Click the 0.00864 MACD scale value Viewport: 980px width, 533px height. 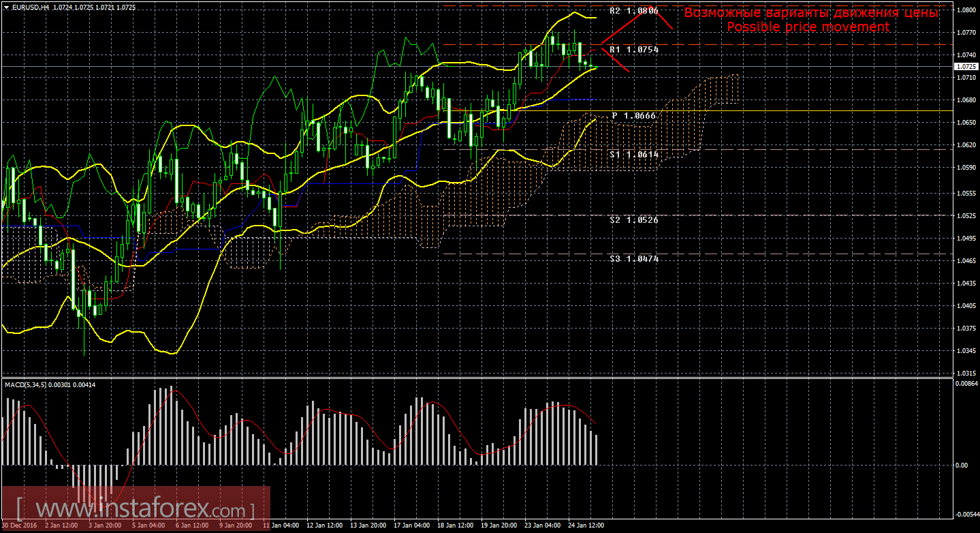967,385
